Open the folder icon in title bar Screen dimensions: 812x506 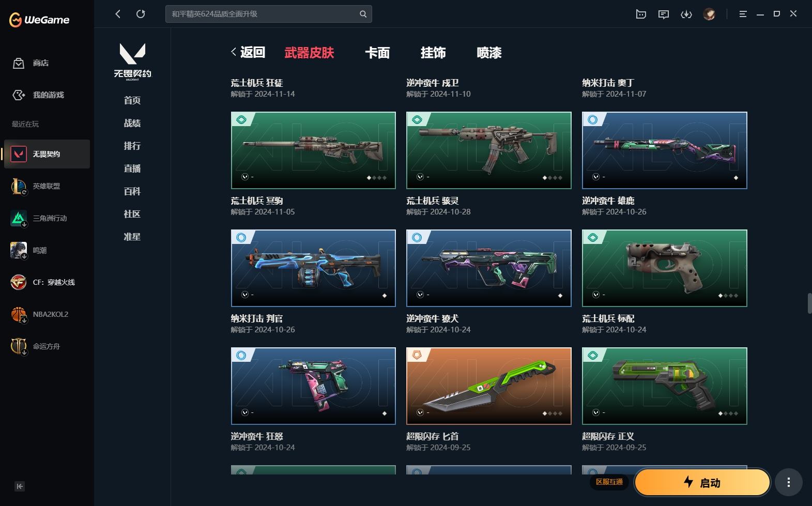point(641,14)
